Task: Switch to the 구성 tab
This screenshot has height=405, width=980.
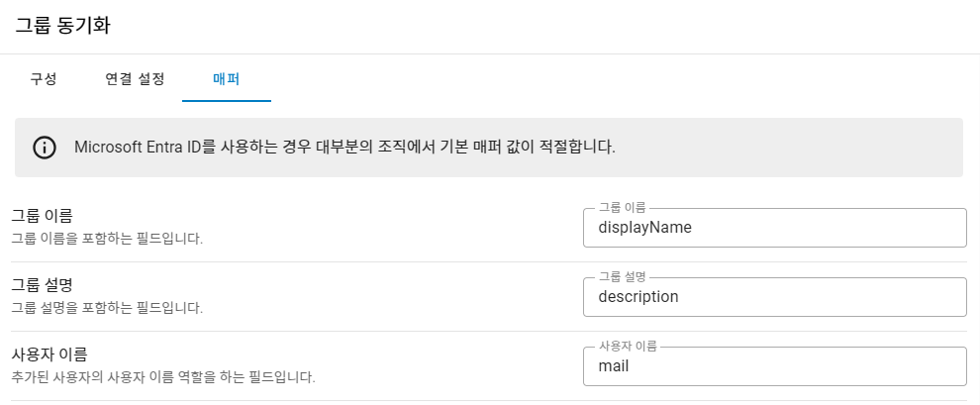Action: click(x=44, y=79)
